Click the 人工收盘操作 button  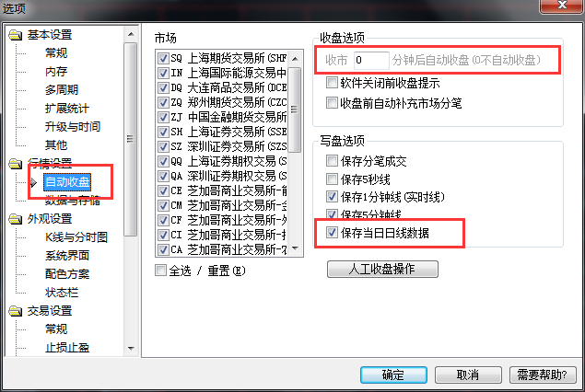tap(382, 269)
